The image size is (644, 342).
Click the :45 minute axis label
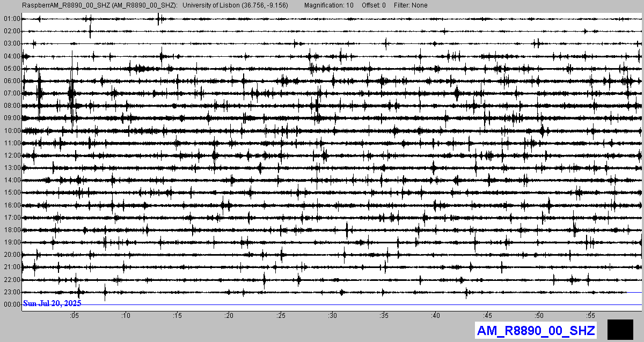pyautogui.click(x=488, y=316)
